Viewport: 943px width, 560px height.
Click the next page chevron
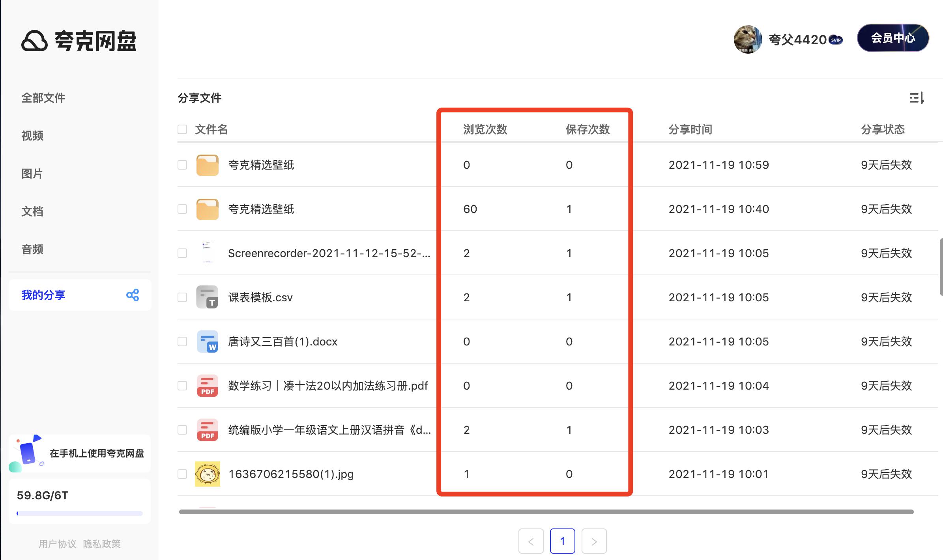click(594, 541)
